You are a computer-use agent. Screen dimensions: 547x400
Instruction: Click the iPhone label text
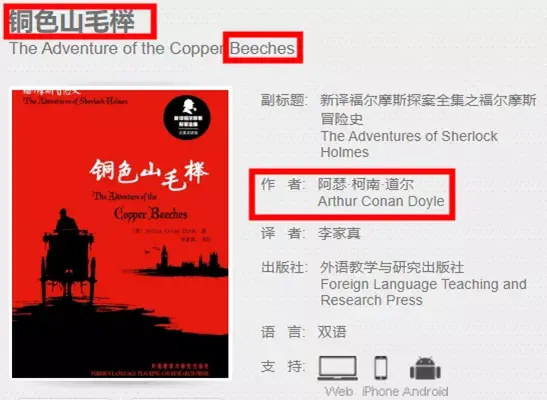[x=381, y=391]
